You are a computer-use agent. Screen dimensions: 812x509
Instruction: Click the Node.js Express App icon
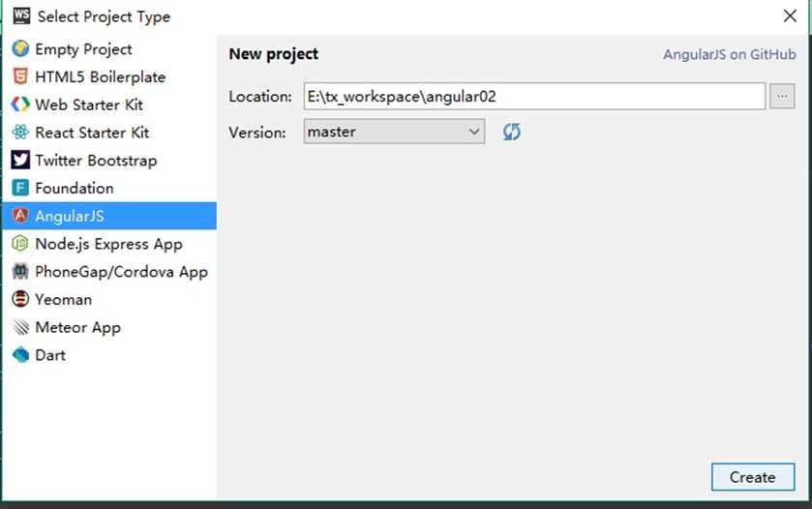pos(20,243)
